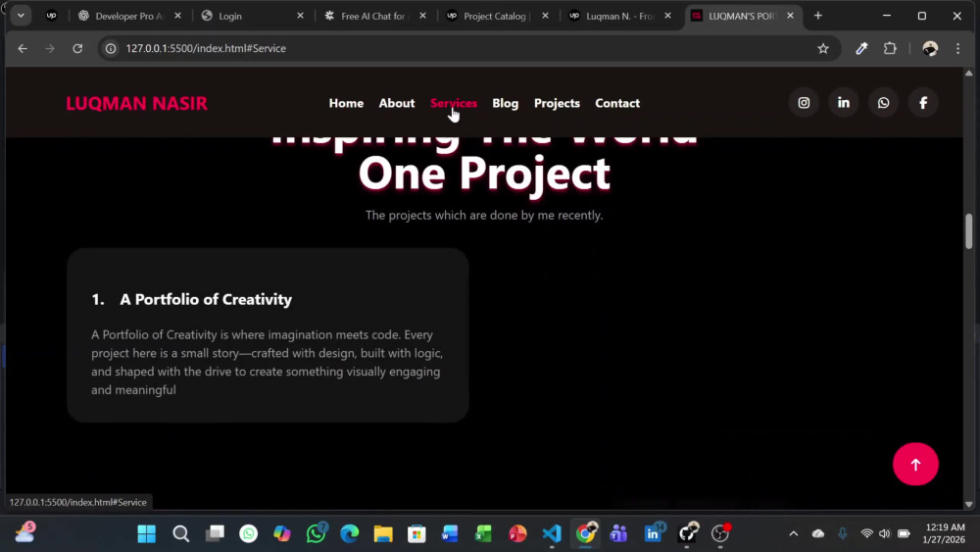Open Word from the taskbar
Screen dimensions: 980x552
(x=450, y=534)
